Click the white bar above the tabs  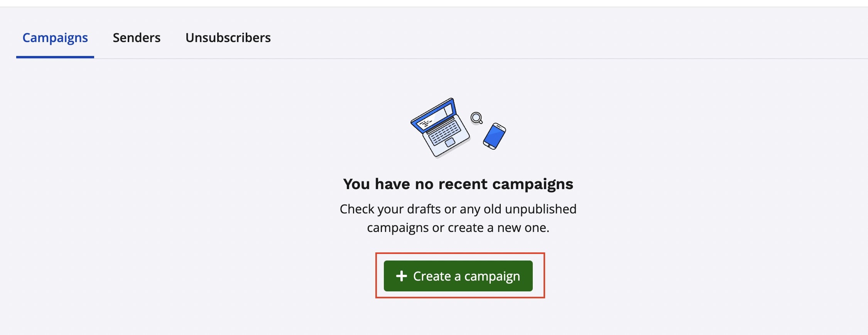(434, 3)
